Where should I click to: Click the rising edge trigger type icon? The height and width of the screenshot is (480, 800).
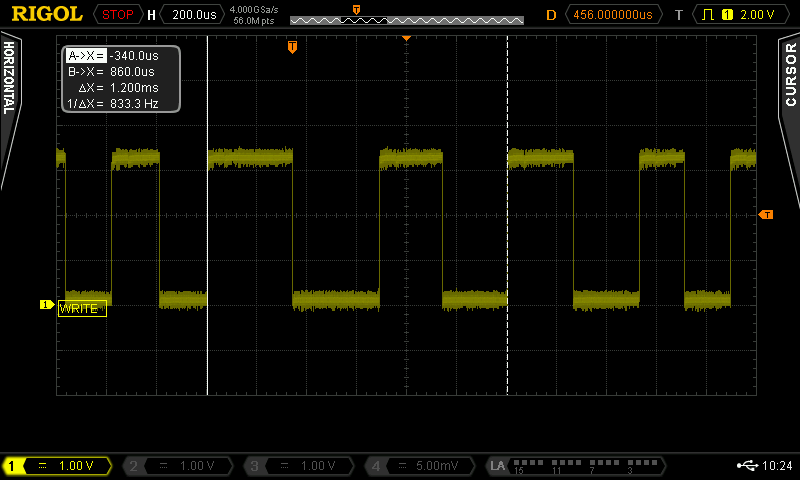708,15
